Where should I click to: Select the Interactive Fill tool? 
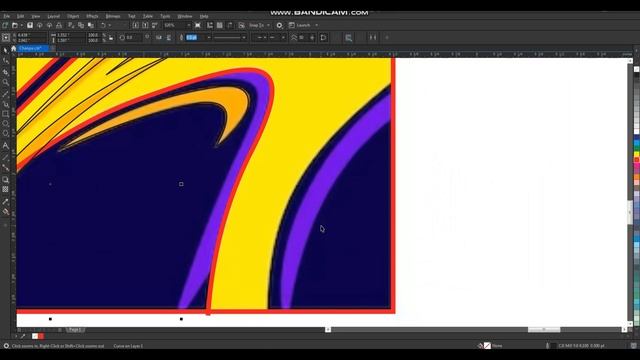pos(5,212)
